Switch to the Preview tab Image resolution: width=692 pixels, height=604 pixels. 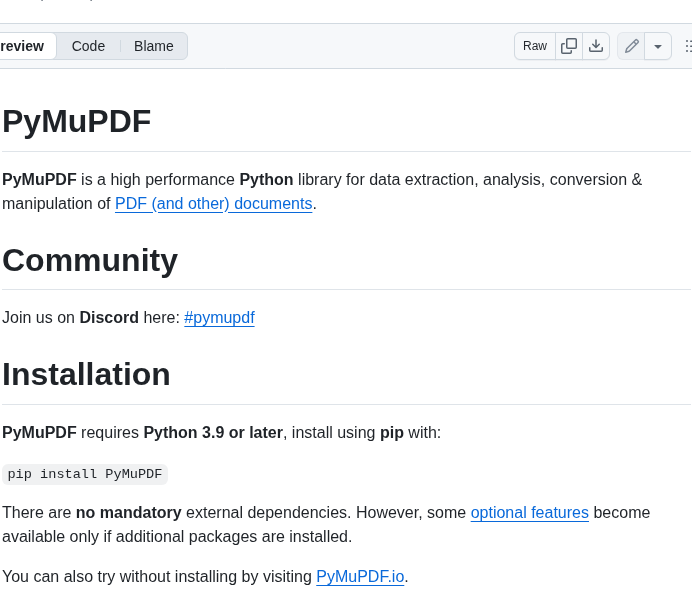26,46
